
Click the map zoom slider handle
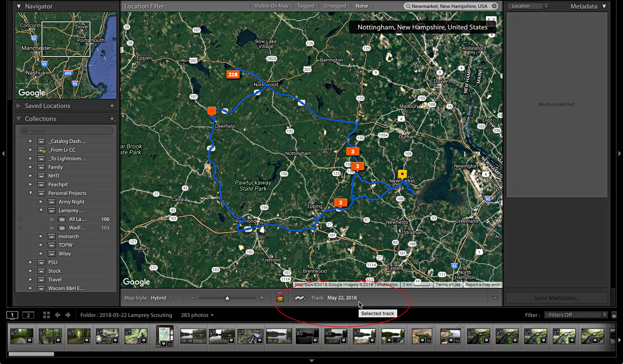point(227,298)
